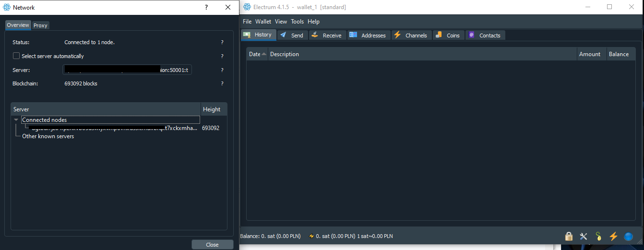Open the Channels tab
Image resolution: width=644 pixels, height=250 pixels.
[x=411, y=35]
